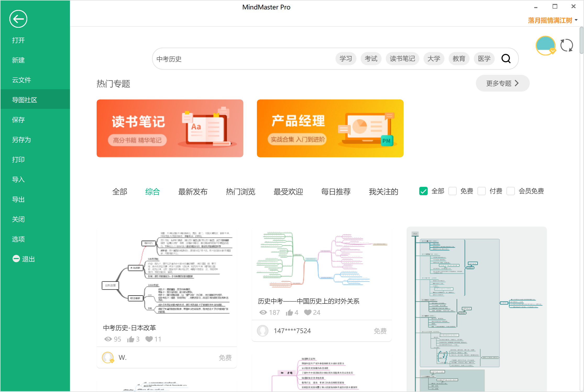This screenshot has width=584, height=392.
Task: Click the 退出 exit icon
Action: coord(16,259)
